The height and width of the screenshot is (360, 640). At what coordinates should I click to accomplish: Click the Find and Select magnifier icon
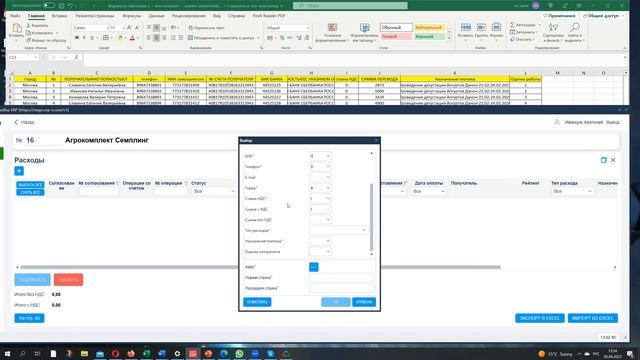pos(575,28)
